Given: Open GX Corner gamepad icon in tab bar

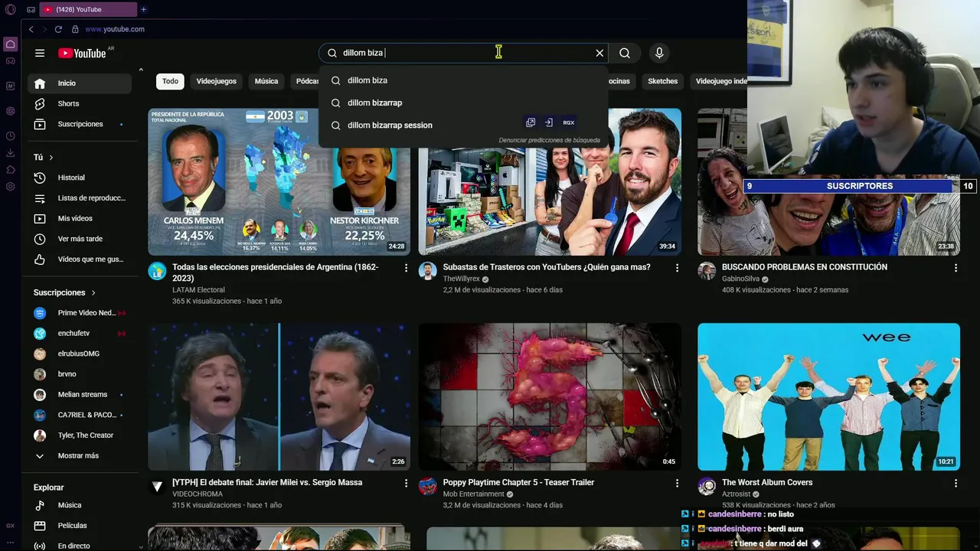Looking at the screenshot, I should point(31,10).
